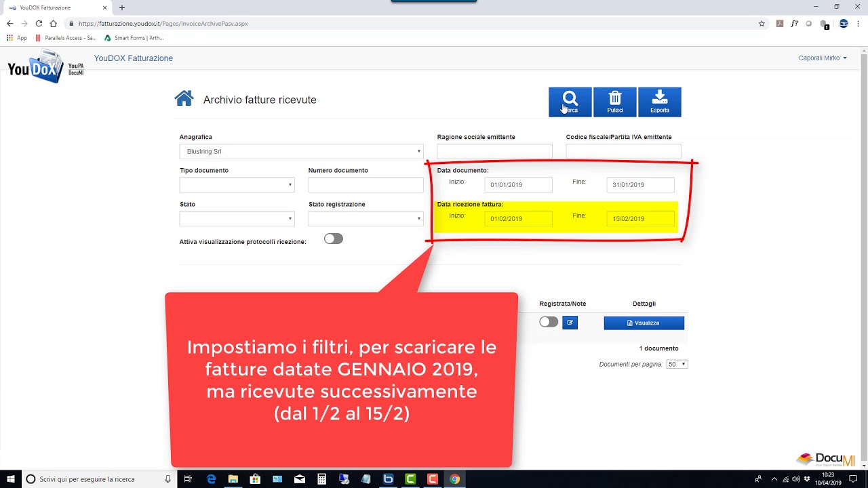The width and height of the screenshot is (868, 488).
Task: Open Mail app from taskbar
Action: coord(300,479)
